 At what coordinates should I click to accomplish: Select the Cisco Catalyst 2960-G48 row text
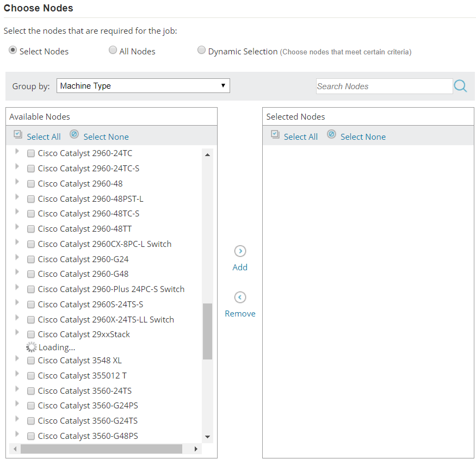tap(83, 274)
